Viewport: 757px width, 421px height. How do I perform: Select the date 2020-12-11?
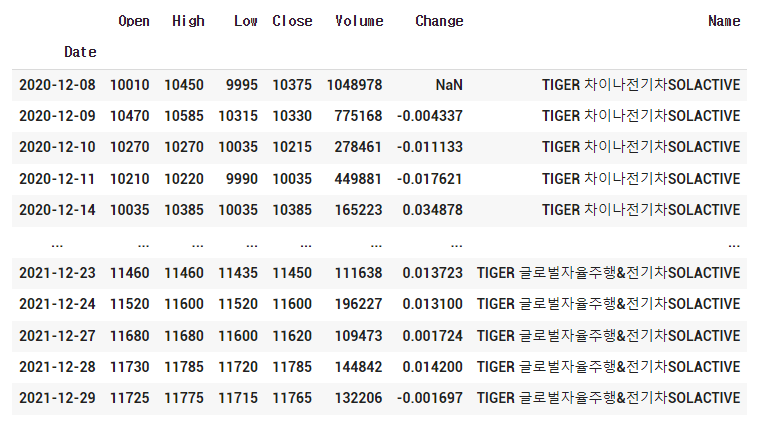click(57, 179)
